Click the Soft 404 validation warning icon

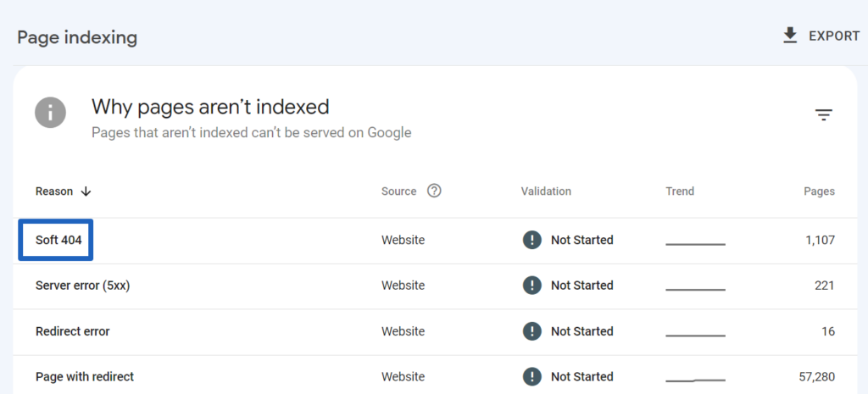coord(532,240)
